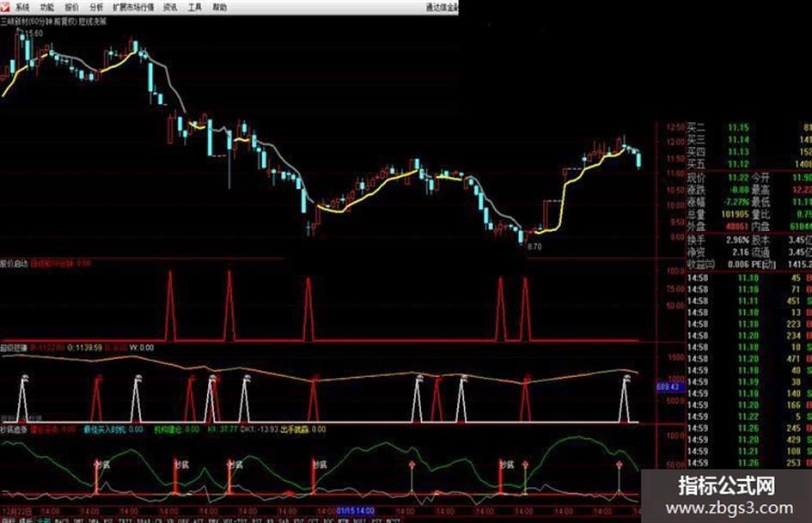
Task: Select the MTM indicator tab
Action: (x=343, y=520)
